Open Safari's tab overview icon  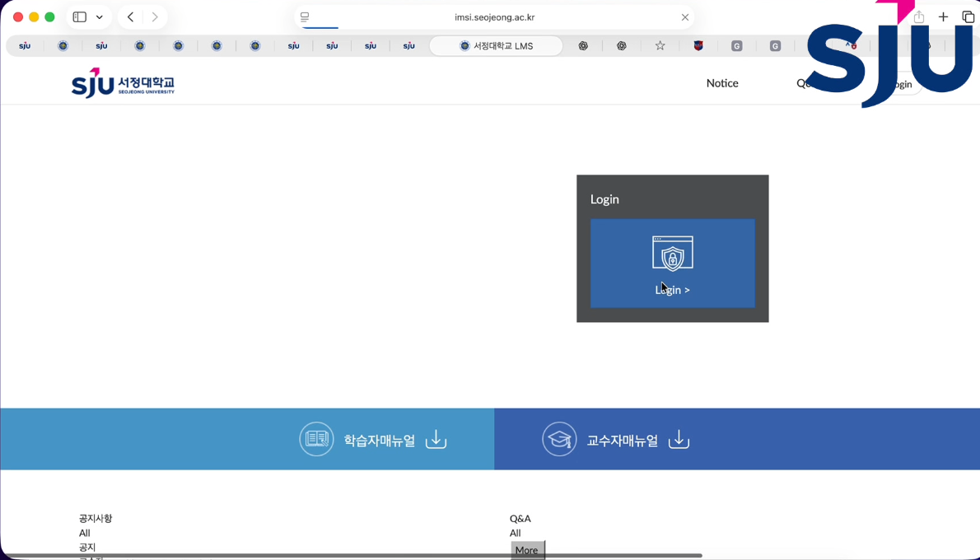click(968, 17)
